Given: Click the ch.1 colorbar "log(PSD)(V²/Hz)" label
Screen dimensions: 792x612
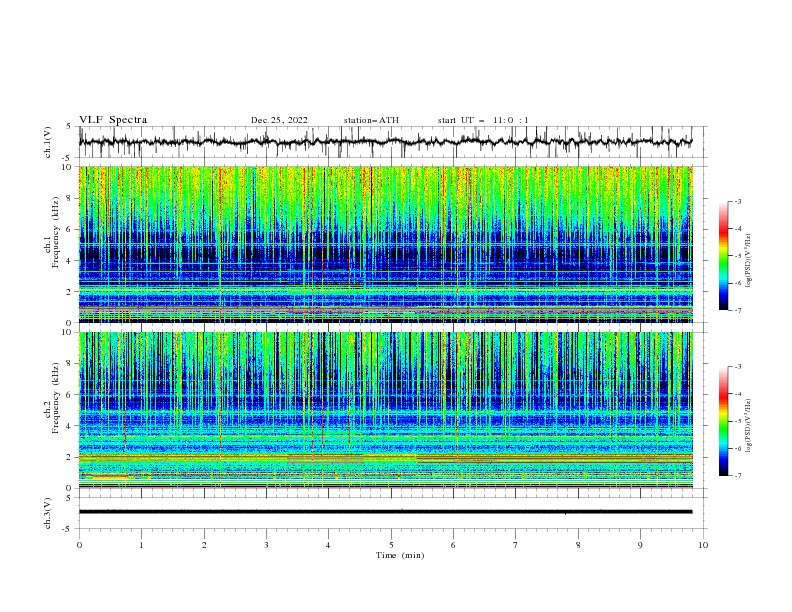Looking at the screenshot, I should 748,261.
